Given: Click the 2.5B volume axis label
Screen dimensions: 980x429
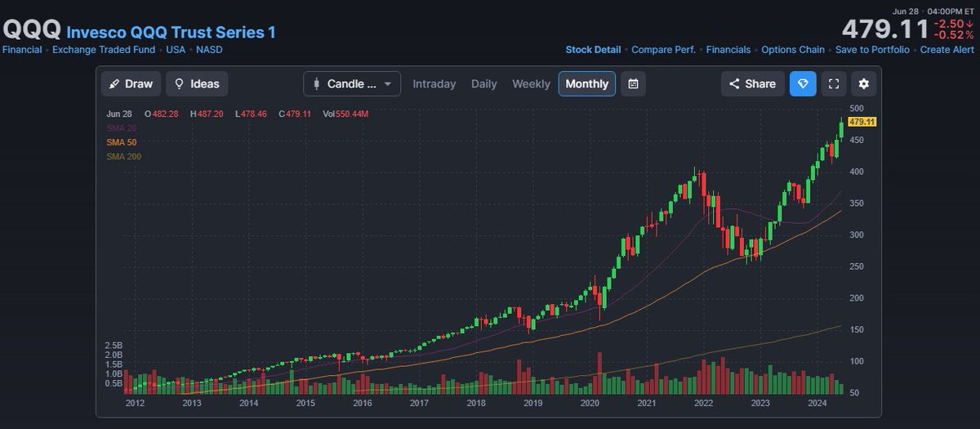Looking at the screenshot, I should pos(114,346).
